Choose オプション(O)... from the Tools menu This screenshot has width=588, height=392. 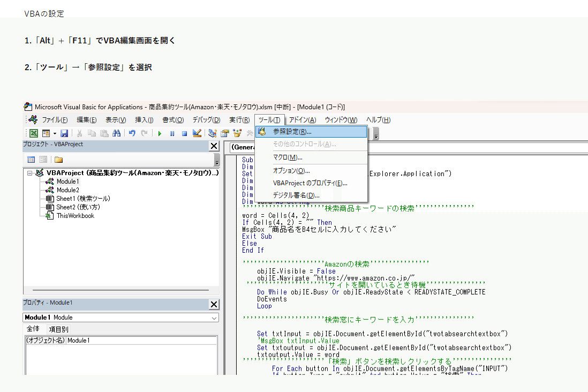tap(311, 171)
